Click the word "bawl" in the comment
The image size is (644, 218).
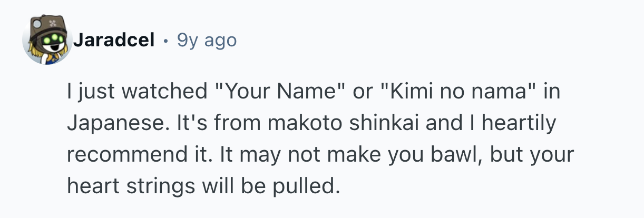tap(463, 154)
